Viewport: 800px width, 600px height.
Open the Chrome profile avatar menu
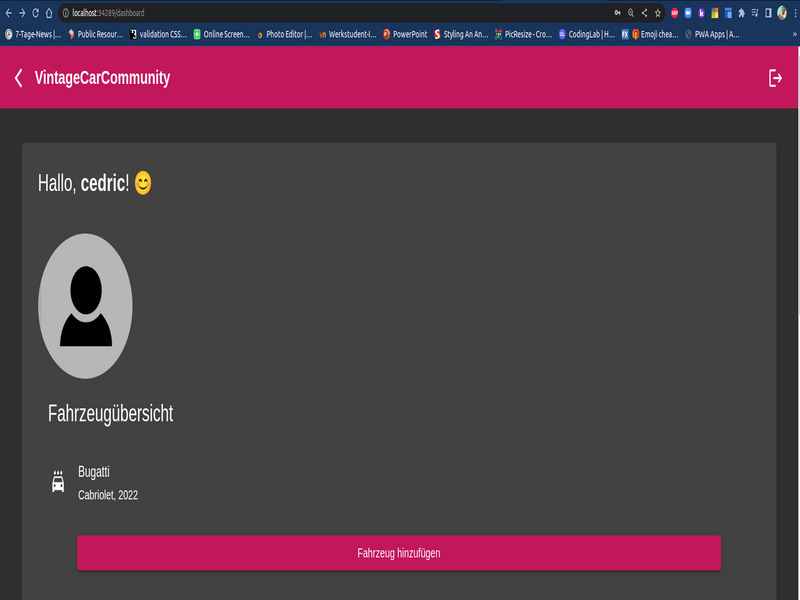[x=782, y=13]
